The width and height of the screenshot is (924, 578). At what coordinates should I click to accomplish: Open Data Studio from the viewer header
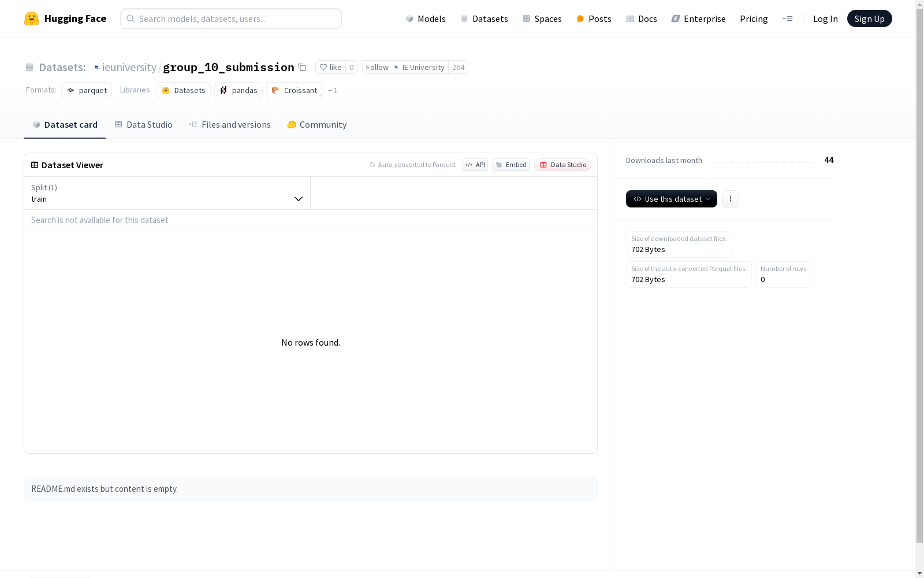click(x=563, y=165)
